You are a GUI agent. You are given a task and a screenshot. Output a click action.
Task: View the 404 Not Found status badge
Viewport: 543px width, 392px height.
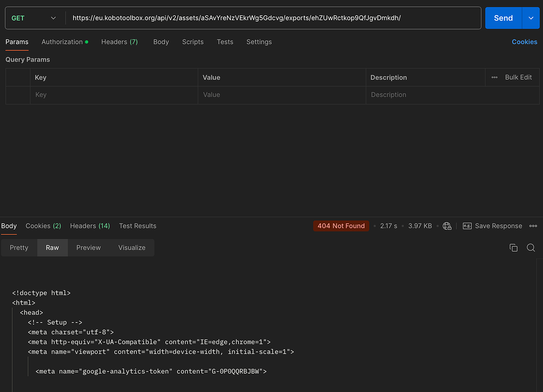(x=341, y=226)
